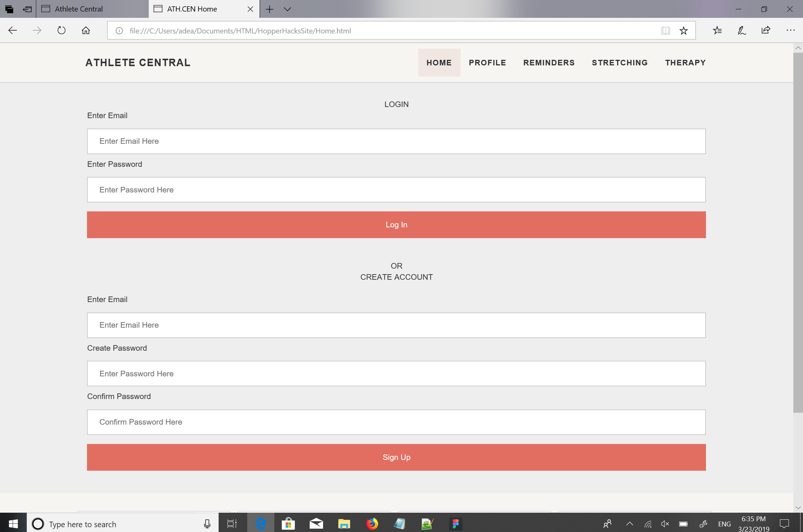Viewport: 803px width, 532px height.
Task: Open Edge settings and more menu
Action: [790, 30]
